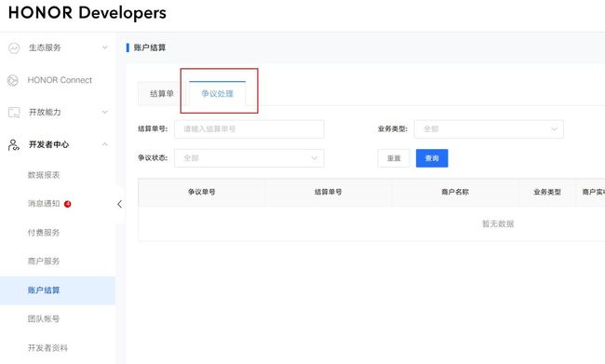Open 团队帐号 in the sidebar
605x364 pixels.
pyautogui.click(x=44, y=318)
